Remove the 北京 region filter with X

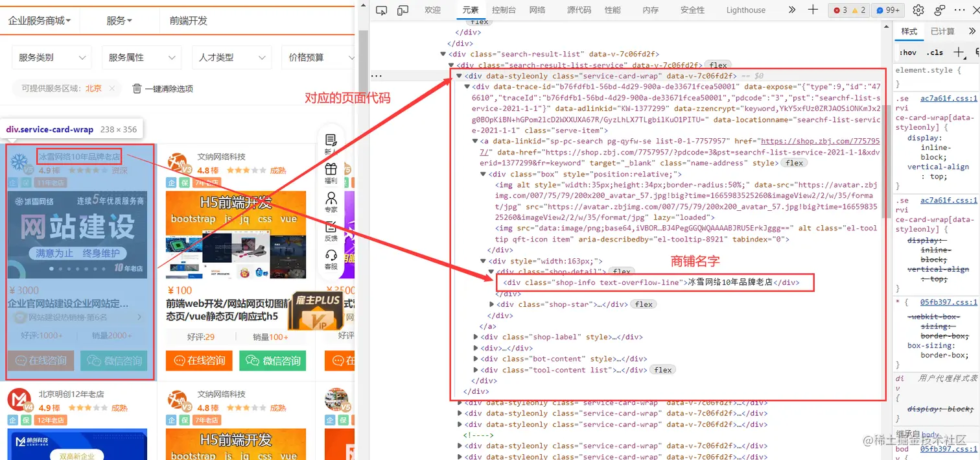click(111, 88)
